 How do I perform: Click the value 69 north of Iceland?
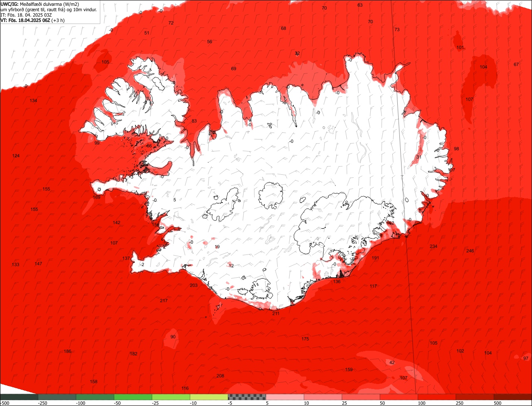pyautogui.click(x=234, y=68)
